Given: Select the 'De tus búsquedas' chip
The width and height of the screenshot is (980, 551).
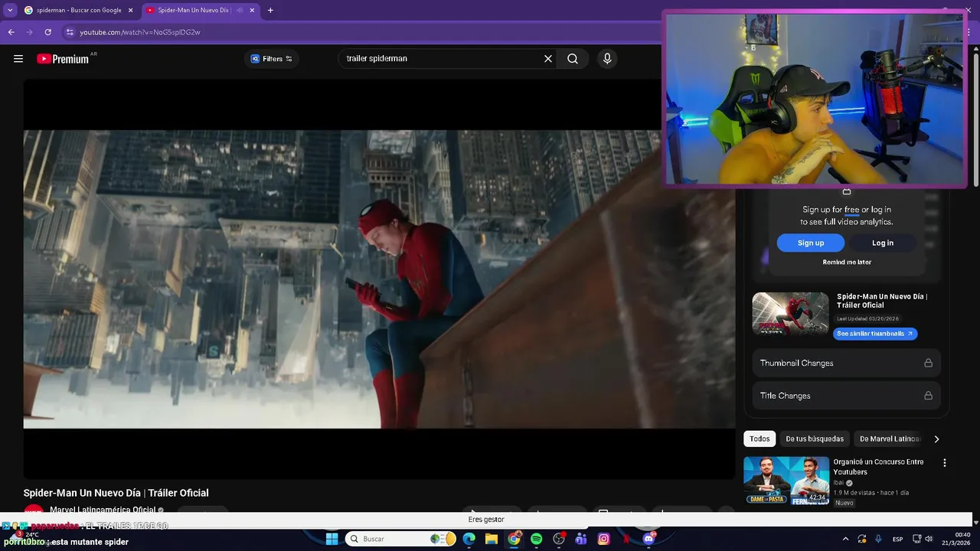Looking at the screenshot, I should pos(815,439).
